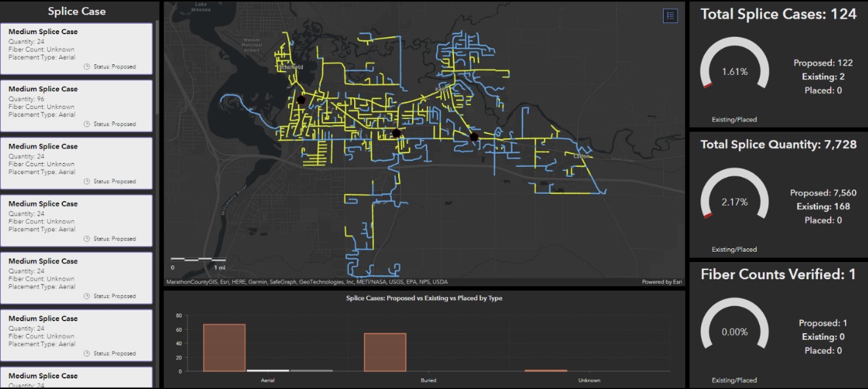The image size is (868, 389).
Task: Click the 40 y-axis value
Action: 178,344
